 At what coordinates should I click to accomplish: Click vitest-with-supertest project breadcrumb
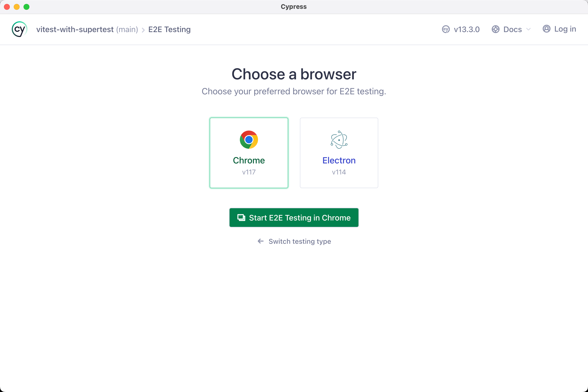(x=75, y=29)
